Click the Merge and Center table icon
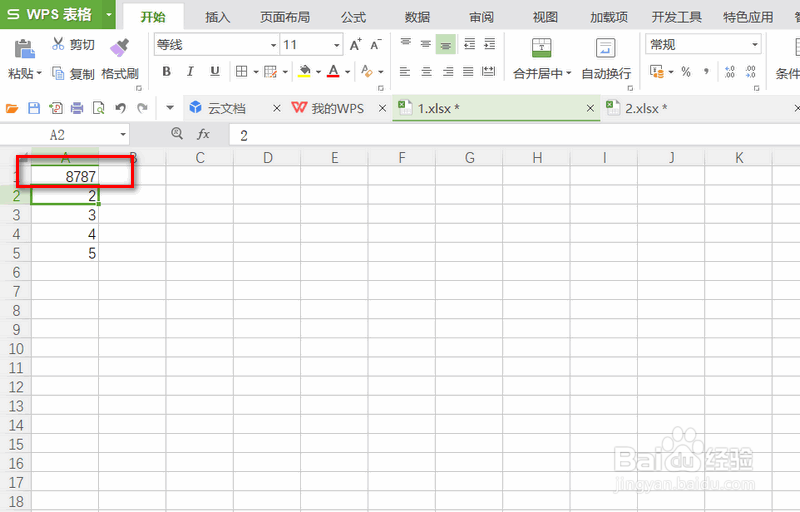The height and width of the screenshot is (512, 800). pos(541,48)
